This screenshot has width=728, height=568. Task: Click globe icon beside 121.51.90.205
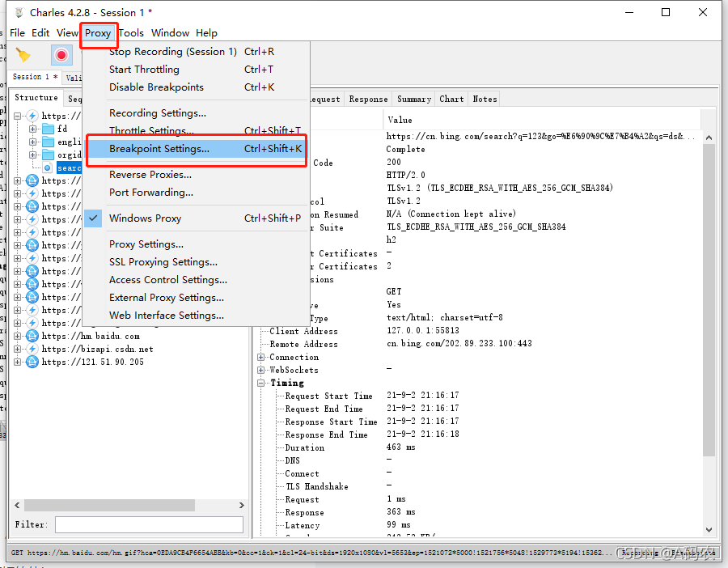click(32, 362)
